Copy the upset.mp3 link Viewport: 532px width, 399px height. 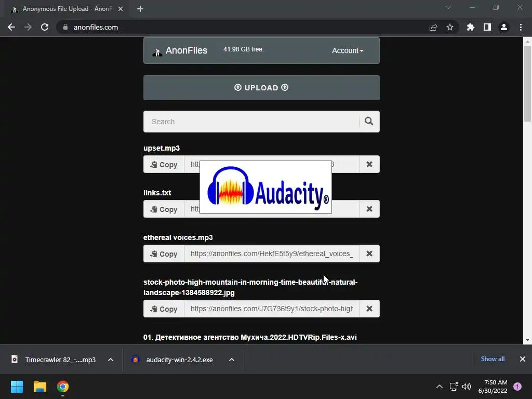click(x=164, y=165)
